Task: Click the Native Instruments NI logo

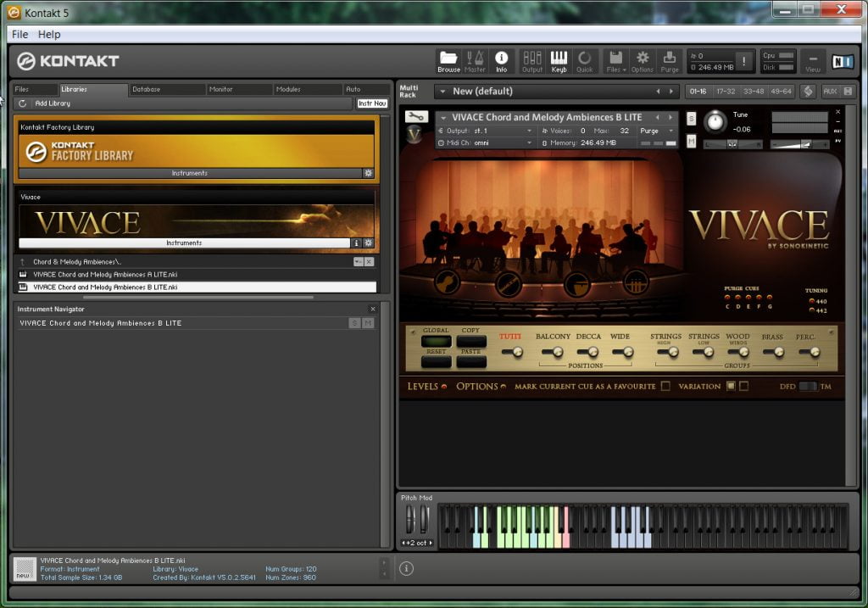Action: point(842,62)
